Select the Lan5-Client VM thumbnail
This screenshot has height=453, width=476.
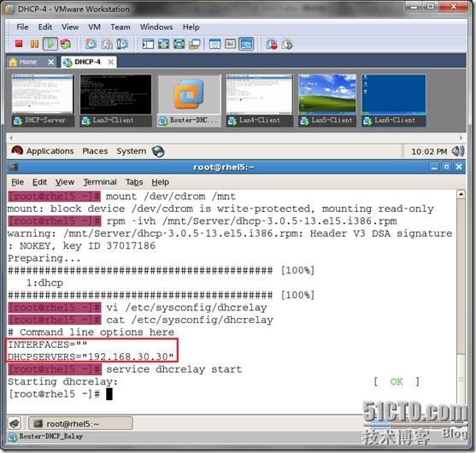(327, 100)
